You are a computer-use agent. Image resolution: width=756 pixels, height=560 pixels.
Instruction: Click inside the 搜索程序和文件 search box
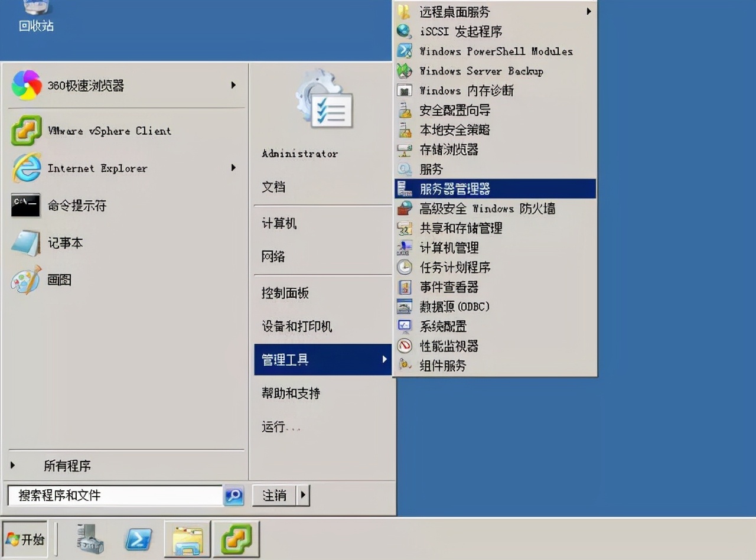pos(115,496)
